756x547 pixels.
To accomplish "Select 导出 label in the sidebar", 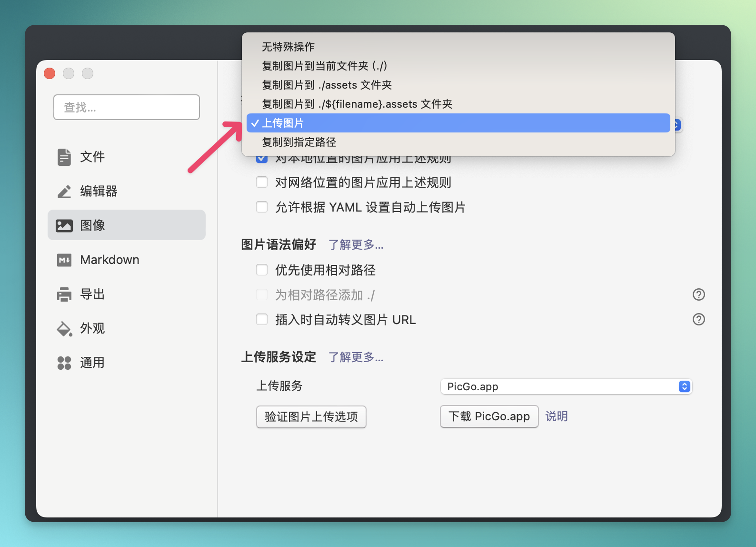I will click(x=92, y=294).
